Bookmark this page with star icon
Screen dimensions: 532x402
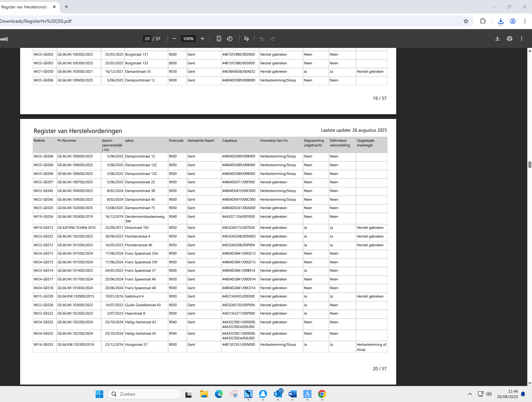pos(466,21)
